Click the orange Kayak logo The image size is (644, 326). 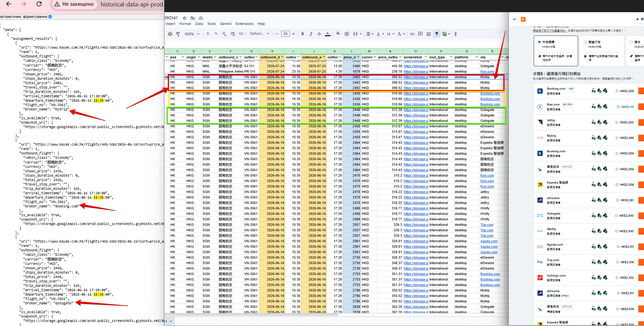pyautogui.click(x=523, y=19)
